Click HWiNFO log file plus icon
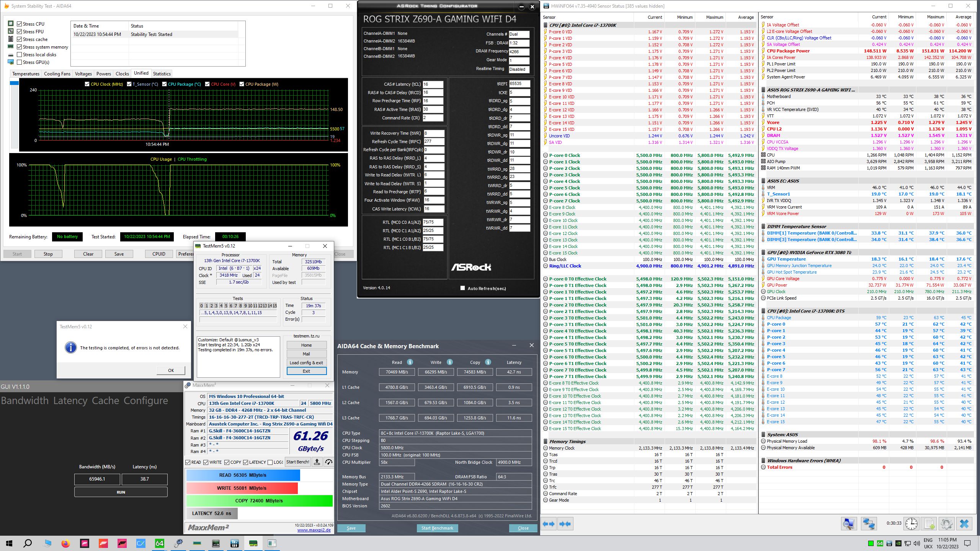 (x=929, y=524)
